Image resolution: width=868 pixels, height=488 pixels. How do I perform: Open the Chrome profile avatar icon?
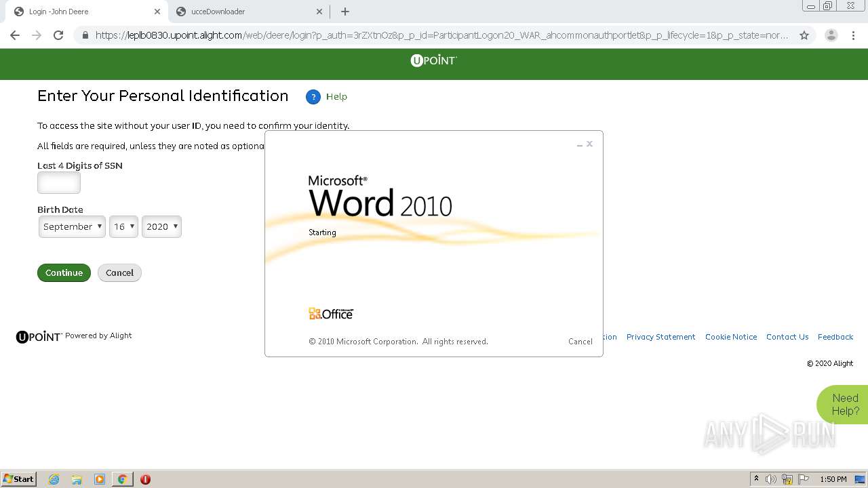tap(831, 35)
